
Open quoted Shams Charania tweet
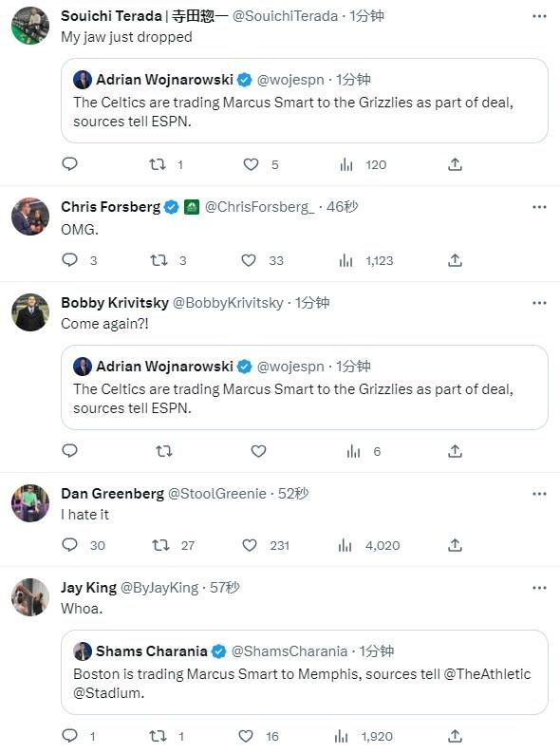[305, 671]
